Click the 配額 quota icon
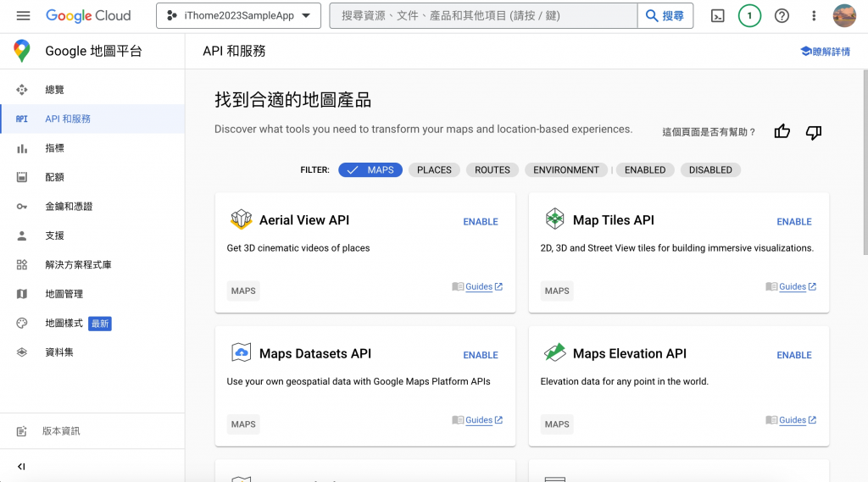The image size is (868, 482). 21,177
